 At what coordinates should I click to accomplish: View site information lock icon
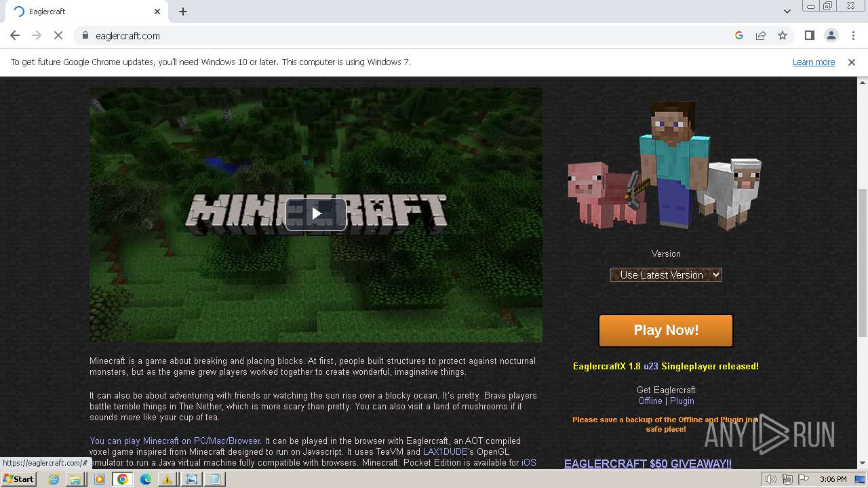85,35
